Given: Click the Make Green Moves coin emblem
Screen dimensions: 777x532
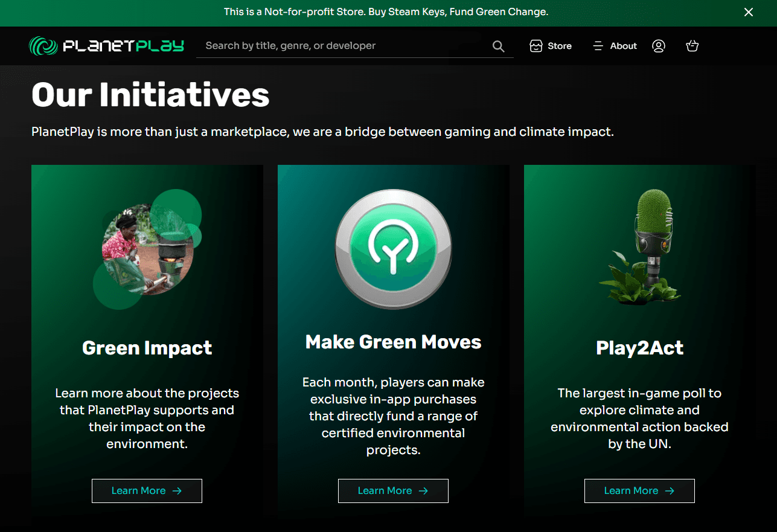Looking at the screenshot, I should pos(393,249).
